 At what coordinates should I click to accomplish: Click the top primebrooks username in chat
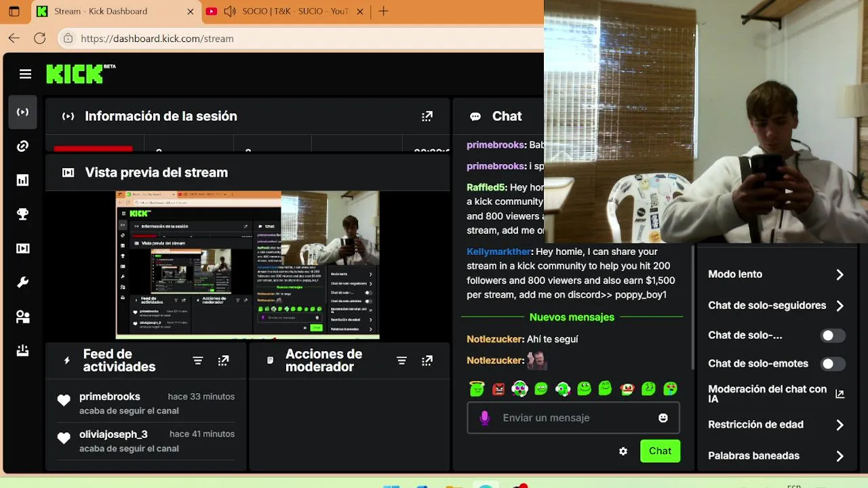point(495,145)
